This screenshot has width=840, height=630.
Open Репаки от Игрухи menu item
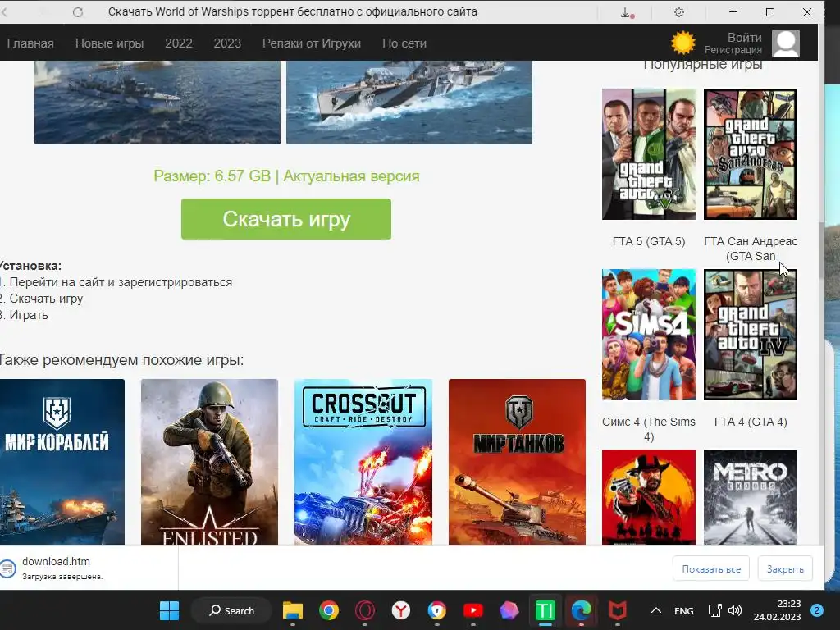coord(311,43)
